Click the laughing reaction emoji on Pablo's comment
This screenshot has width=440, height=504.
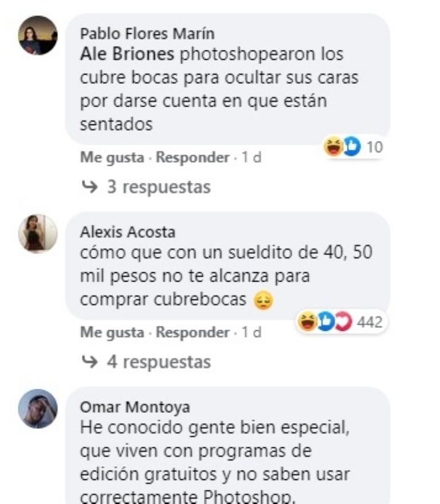tap(333, 146)
